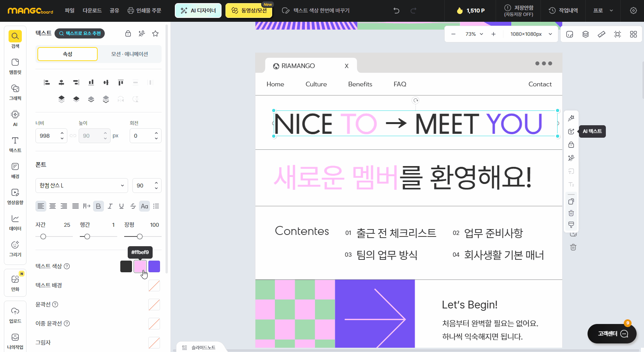Open the 배경 background panel
This screenshot has width=644, height=352.
[x=15, y=170]
